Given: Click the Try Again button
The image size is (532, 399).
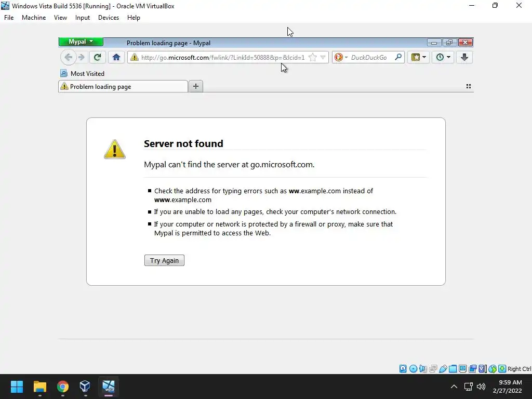Looking at the screenshot, I should (x=164, y=260).
